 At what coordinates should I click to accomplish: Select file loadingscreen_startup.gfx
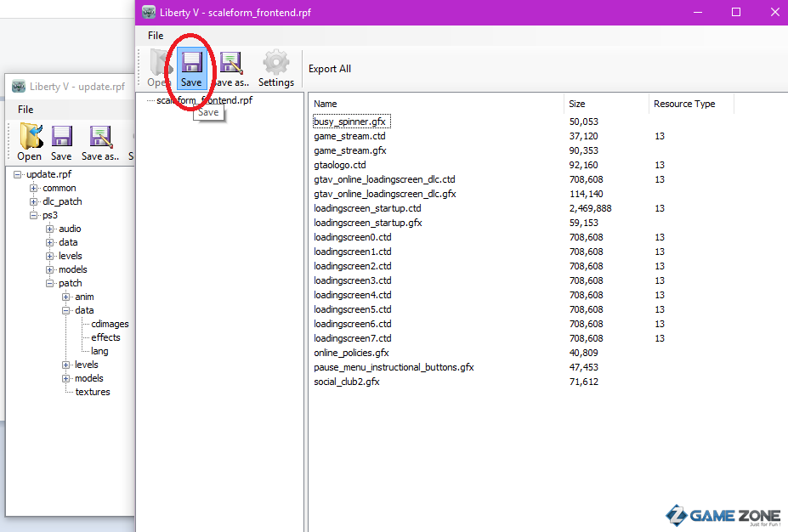pos(368,223)
